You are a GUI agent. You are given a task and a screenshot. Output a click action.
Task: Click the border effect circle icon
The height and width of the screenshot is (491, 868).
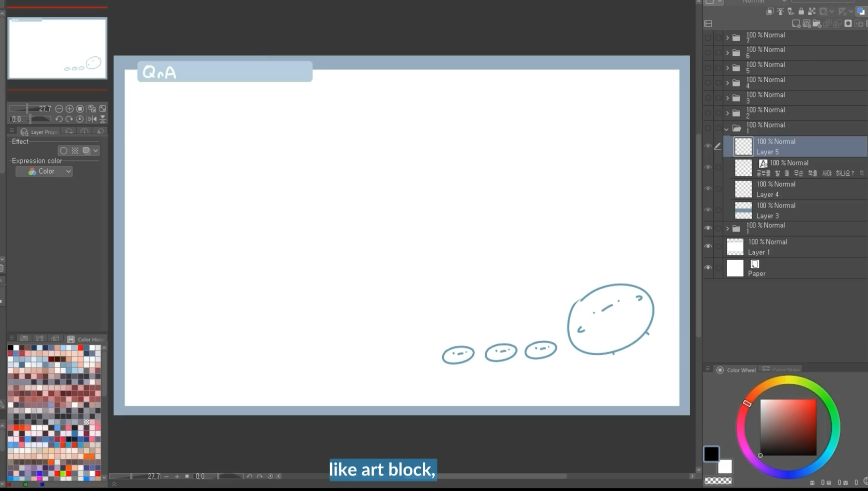pyautogui.click(x=64, y=150)
